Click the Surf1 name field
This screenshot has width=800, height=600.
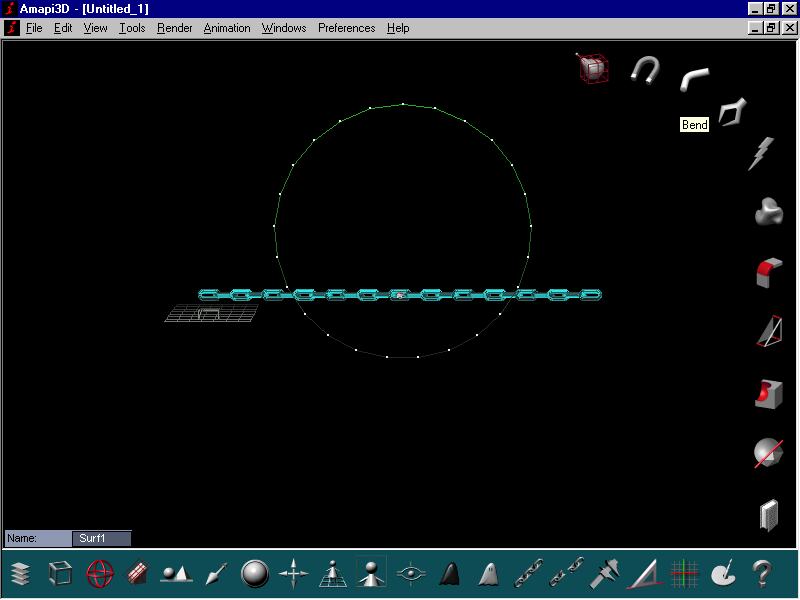tap(101, 538)
